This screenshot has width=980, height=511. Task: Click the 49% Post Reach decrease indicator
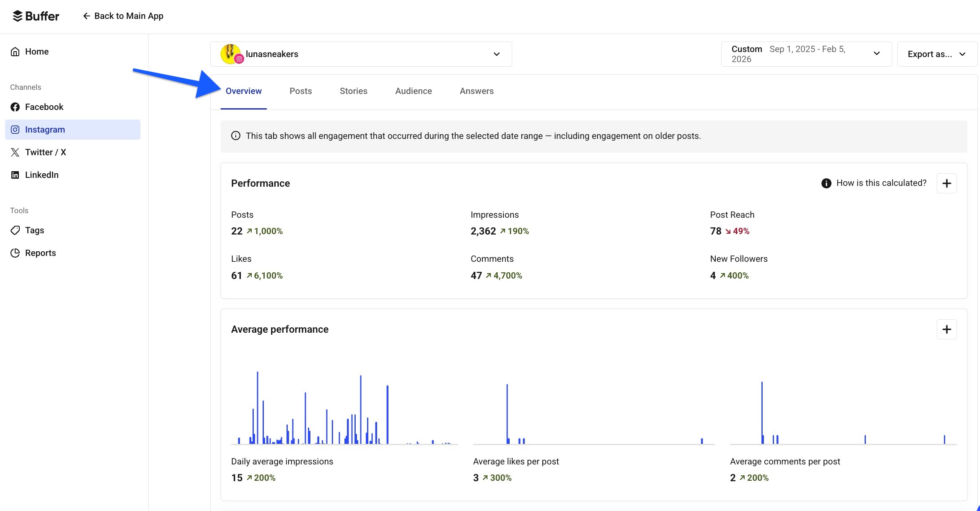(x=738, y=231)
